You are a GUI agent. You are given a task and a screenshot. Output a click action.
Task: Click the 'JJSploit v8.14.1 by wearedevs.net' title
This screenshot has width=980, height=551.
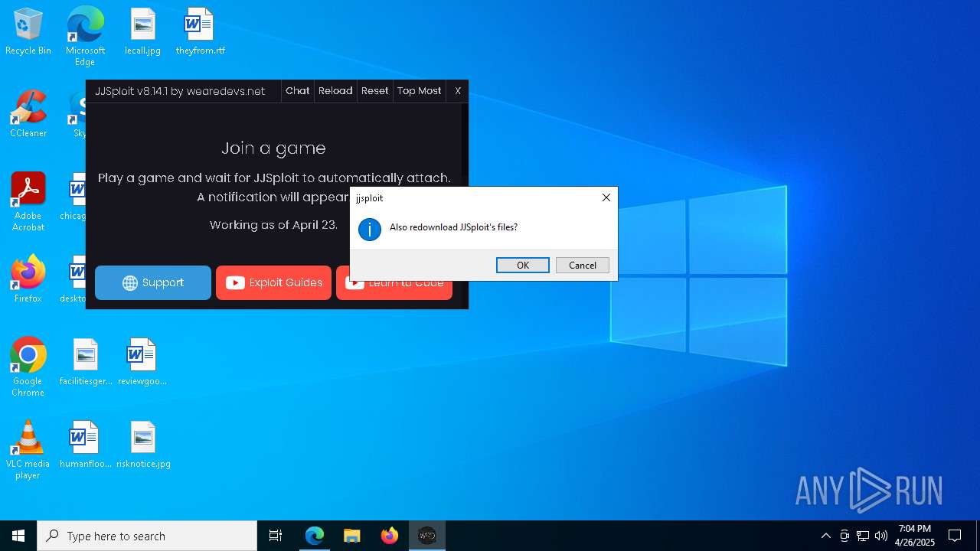180,91
